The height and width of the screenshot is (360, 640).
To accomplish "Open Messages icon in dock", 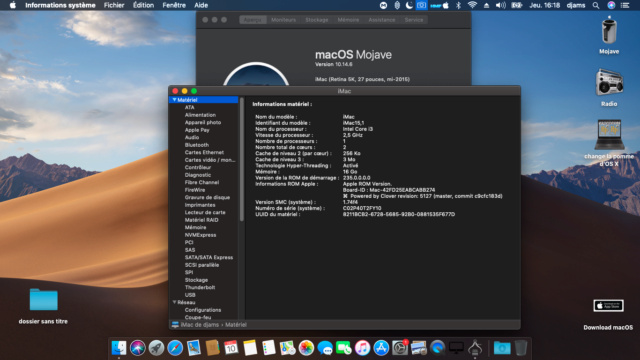I will click(x=325, y=348).
